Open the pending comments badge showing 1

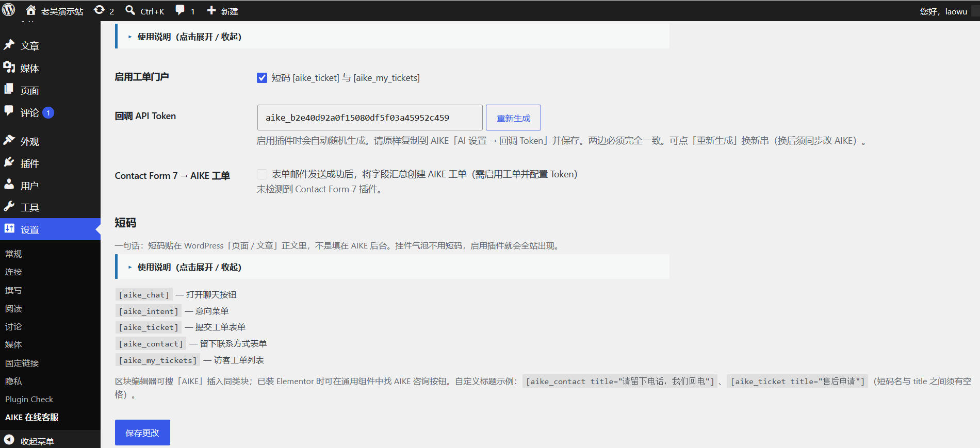[48, 113]
